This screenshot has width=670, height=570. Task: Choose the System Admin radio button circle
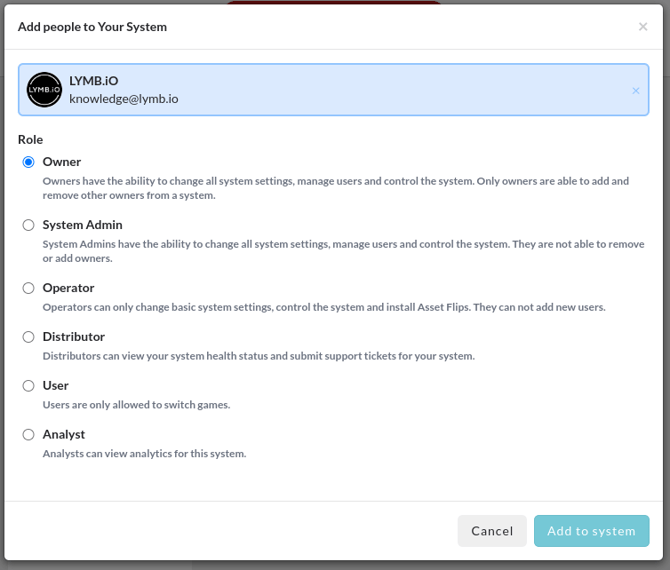click(29, 225)
